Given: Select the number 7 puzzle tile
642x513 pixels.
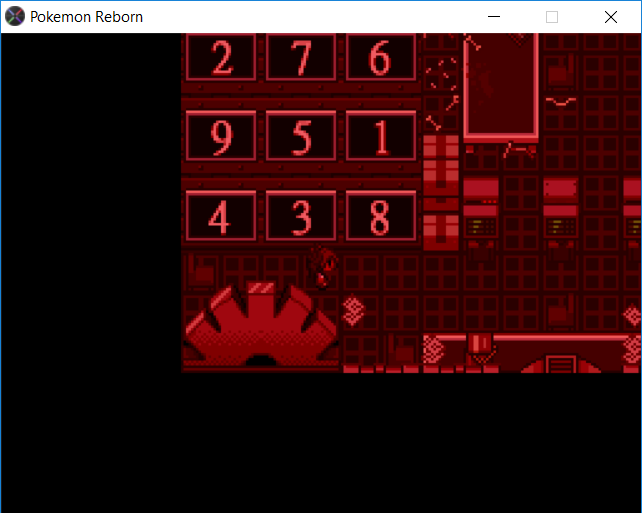Looking at the screenshot, I should [x=301, y=57].
